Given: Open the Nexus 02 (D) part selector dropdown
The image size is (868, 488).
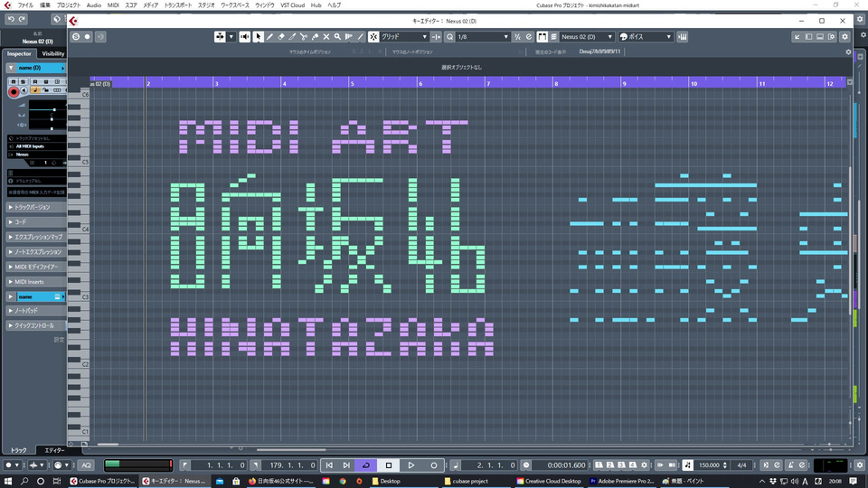Looking at the screenshot, I should tap(586, 36).
